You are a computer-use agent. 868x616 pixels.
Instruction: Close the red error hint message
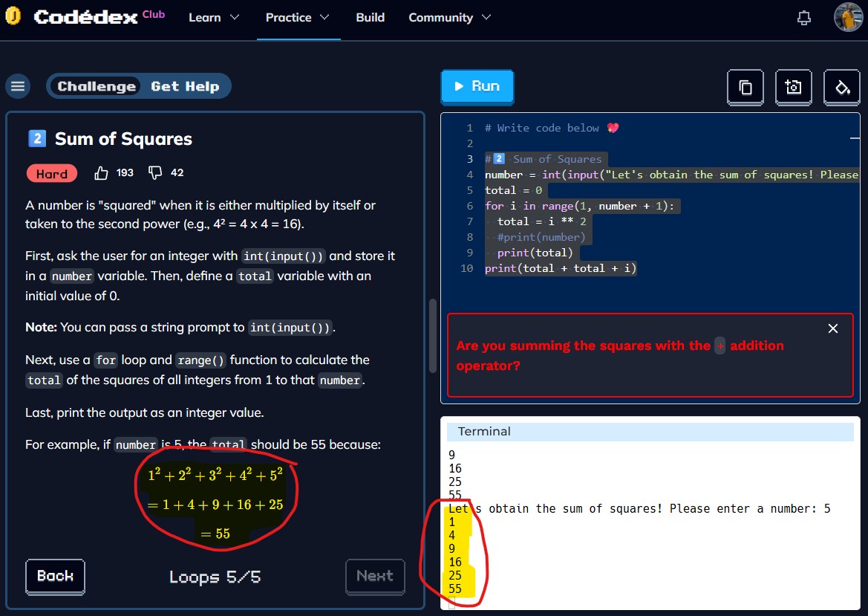click(x=832, y=328)
